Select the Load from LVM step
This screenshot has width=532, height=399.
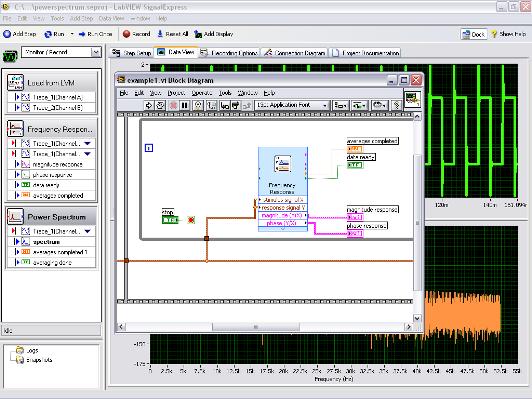(52, 83)
